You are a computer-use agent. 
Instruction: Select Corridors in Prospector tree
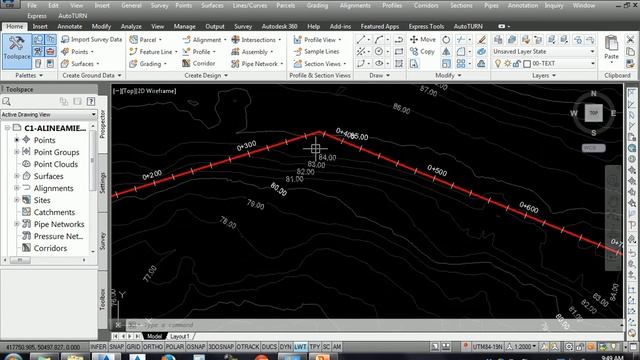point(50,248)
